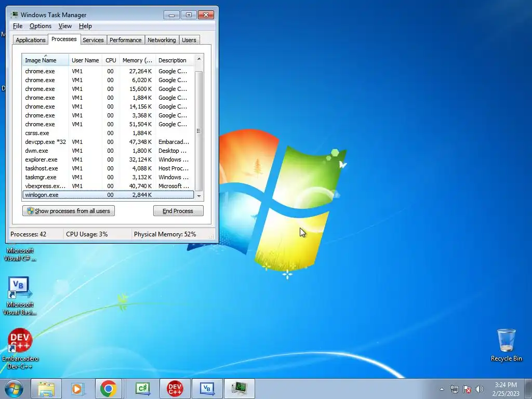Click Physical Memory 52% status entry

click(165, 234)
